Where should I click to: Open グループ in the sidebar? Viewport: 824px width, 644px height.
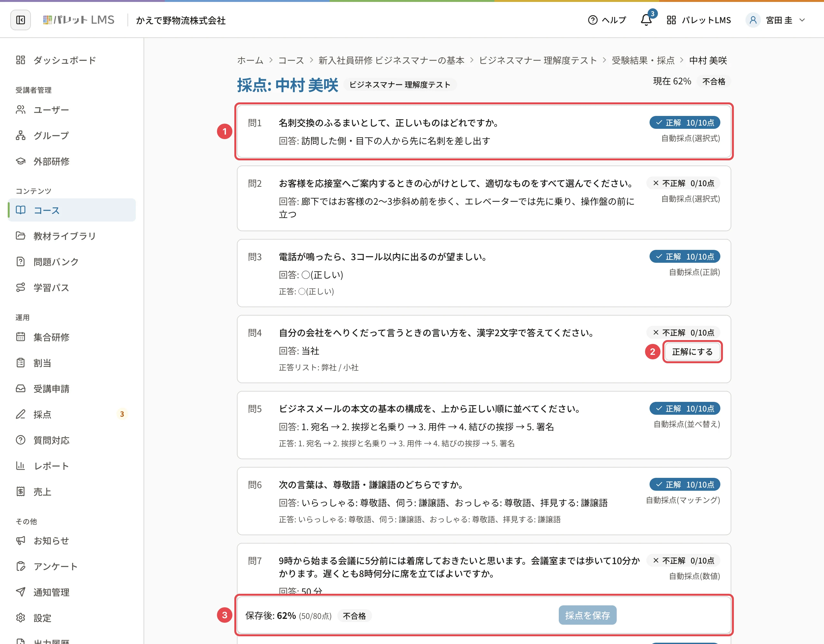[x=72, y=135]
